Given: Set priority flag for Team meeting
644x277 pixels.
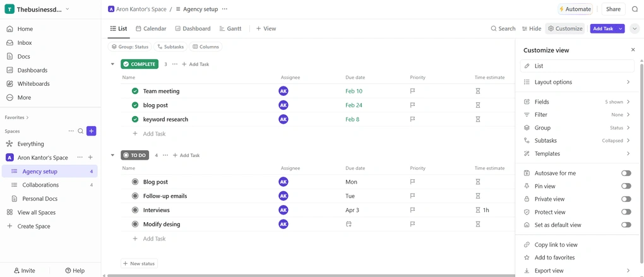Looking at the screenshot, I should 413,91.
